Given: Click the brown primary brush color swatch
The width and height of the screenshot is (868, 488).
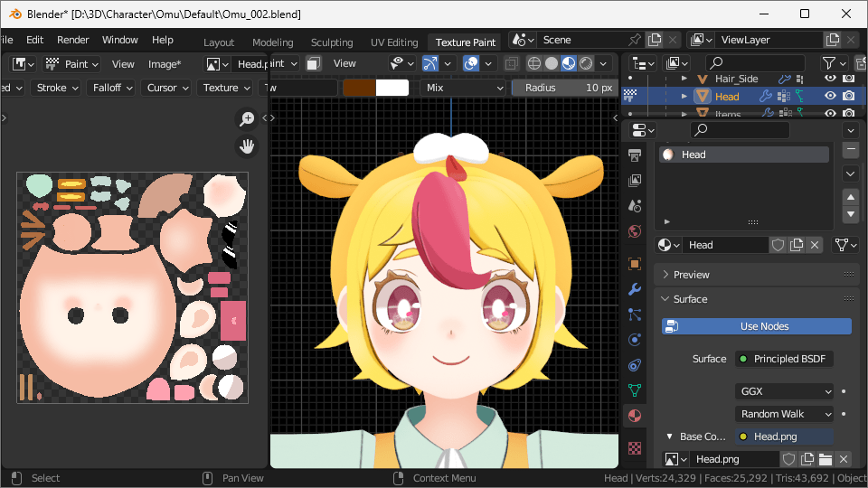Looking at the screenshot, I should 359,88.
